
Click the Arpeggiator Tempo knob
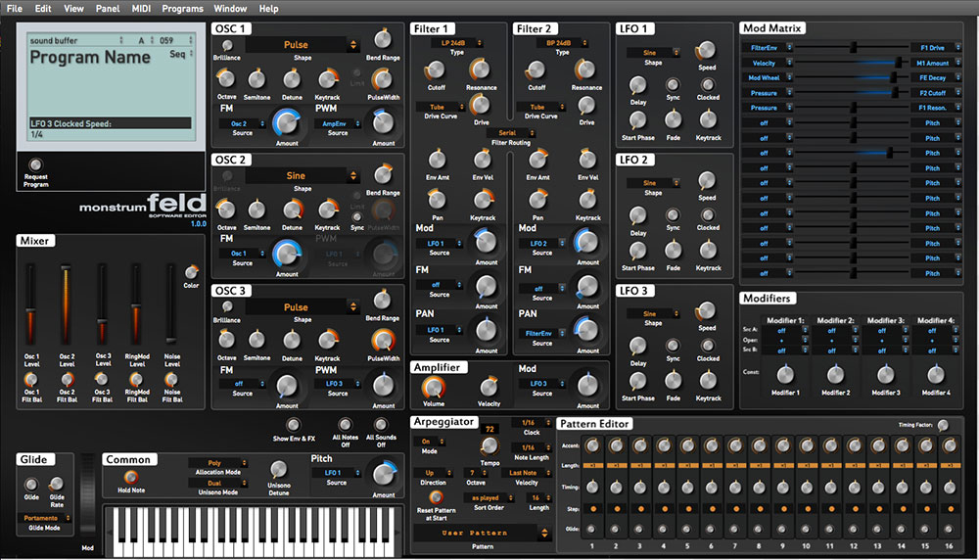489,446
